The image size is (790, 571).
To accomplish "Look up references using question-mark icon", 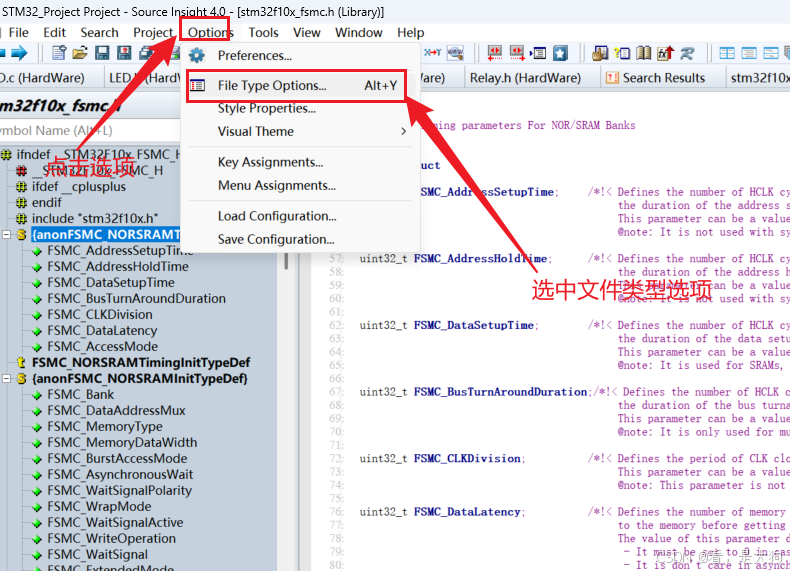I will coord(622,53).
